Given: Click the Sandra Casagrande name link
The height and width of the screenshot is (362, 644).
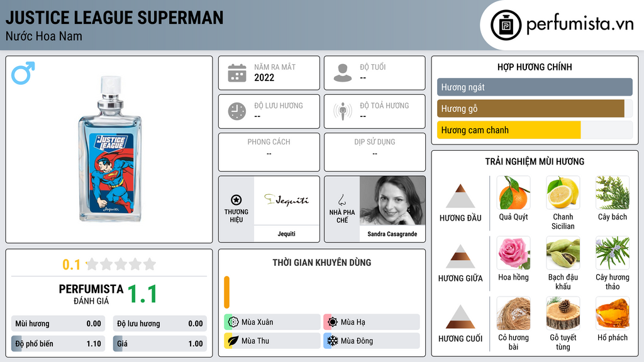Looking at the screenshot, I should click(392, 234).
